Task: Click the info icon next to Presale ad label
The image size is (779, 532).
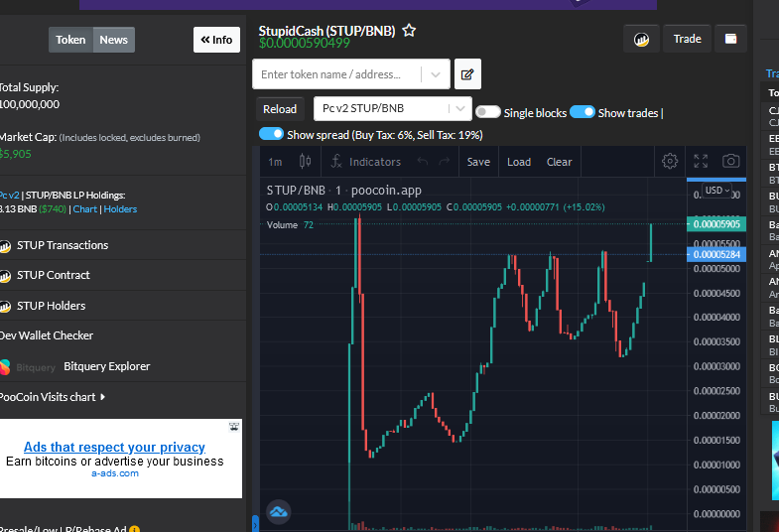Action: (134, 529)
